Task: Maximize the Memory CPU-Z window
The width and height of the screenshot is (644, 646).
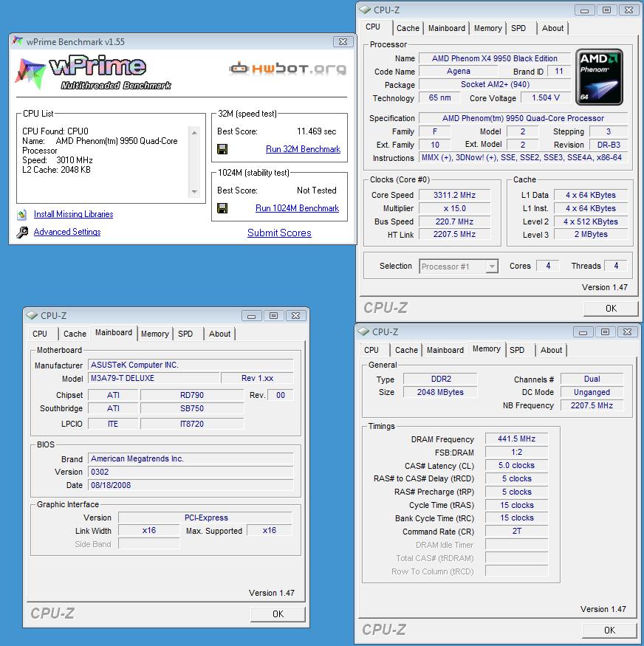Action: pyautogui.click(x=605, y=332)
